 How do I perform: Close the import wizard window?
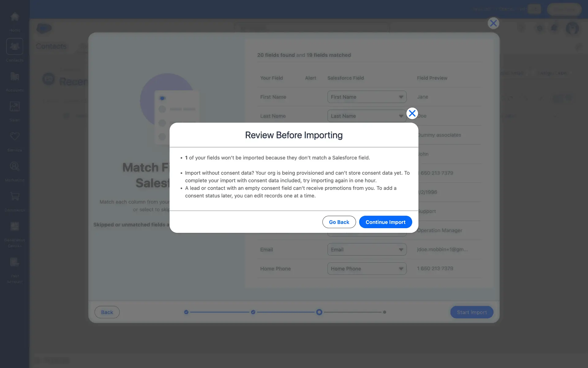tap(493, 23)
